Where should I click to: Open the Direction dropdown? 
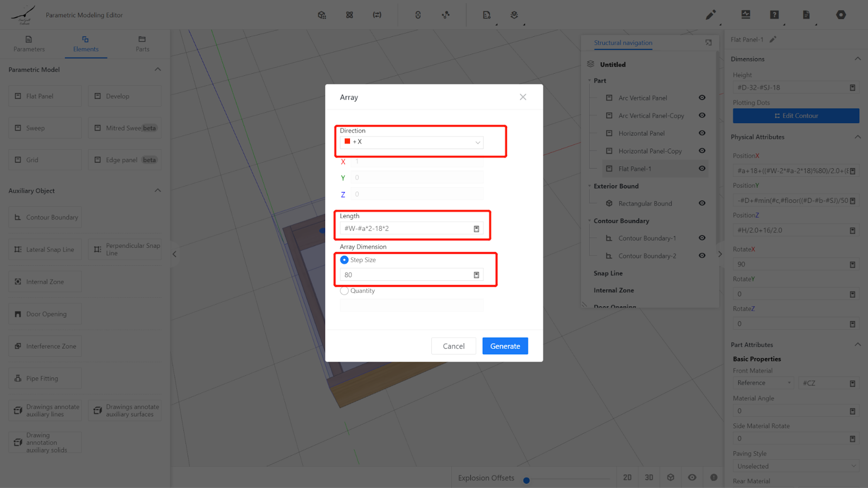pyautogui.click(x=412, y=142)
